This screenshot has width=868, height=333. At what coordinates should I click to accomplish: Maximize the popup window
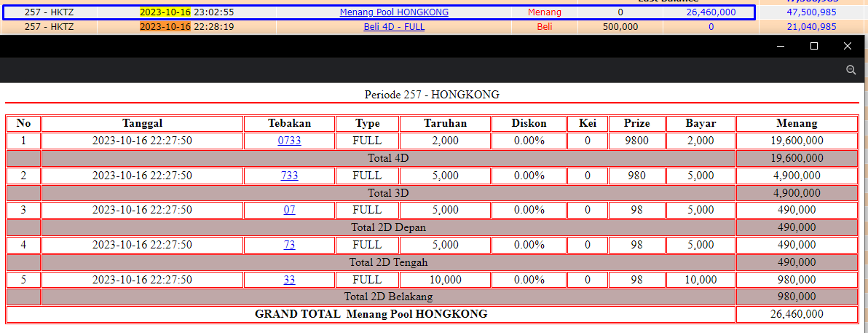pos(814,46)
